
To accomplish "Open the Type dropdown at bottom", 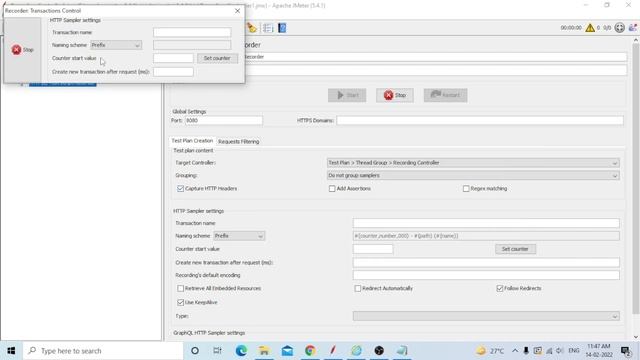I will pos(486,316).
